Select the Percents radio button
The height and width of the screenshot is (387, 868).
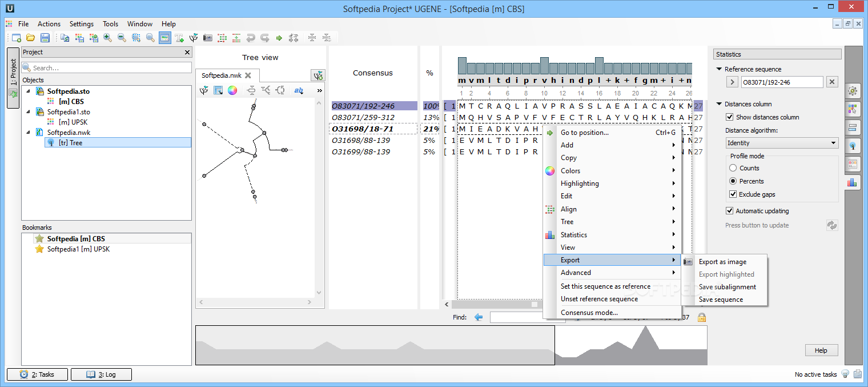(x=733, y=181)
